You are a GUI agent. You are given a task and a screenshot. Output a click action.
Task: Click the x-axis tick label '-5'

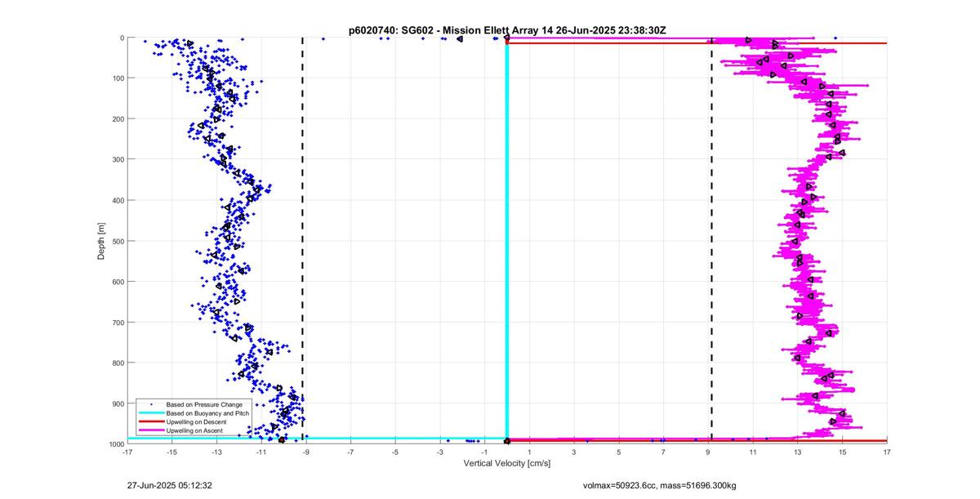point(395,452)
